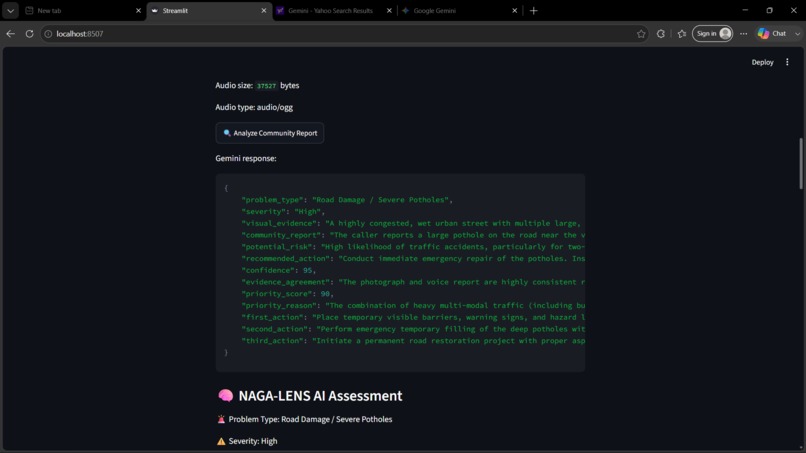Click the "severity": "High" JSON line

(x=283, y=212)
